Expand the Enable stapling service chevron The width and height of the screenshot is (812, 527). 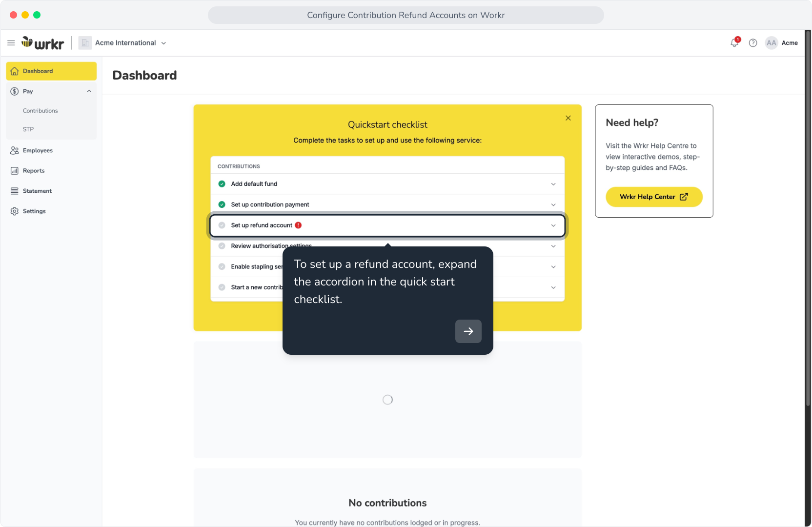[x=553, y=267]
